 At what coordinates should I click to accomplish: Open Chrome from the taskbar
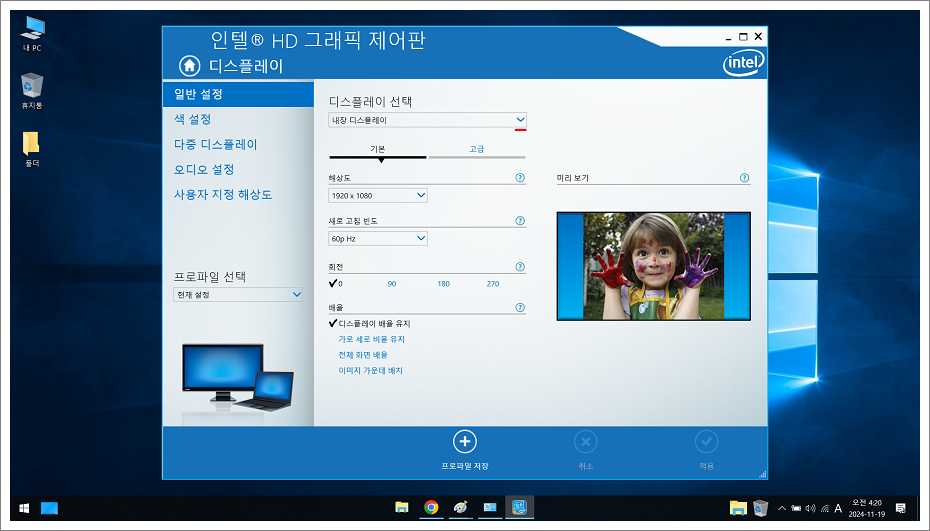(x=431, y=507)
